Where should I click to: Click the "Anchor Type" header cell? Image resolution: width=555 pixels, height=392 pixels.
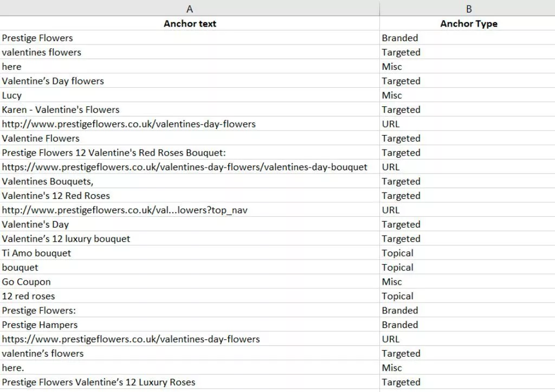pos(468,23)
